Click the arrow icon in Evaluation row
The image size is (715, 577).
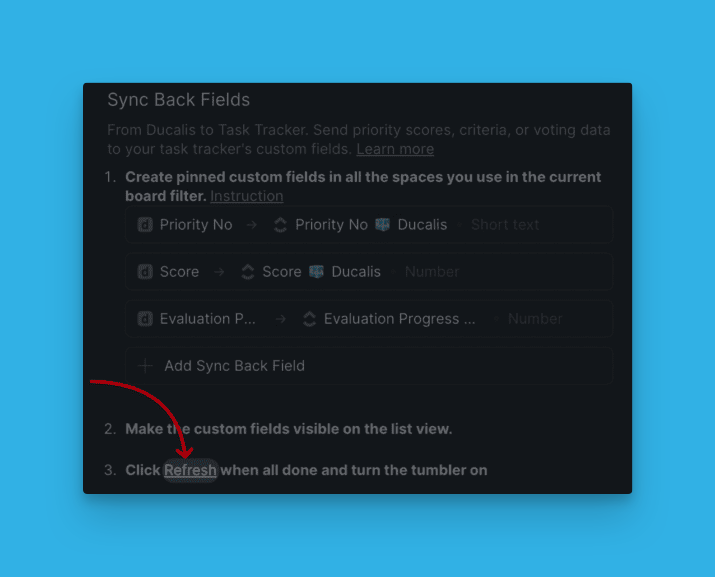coord(281,319)
